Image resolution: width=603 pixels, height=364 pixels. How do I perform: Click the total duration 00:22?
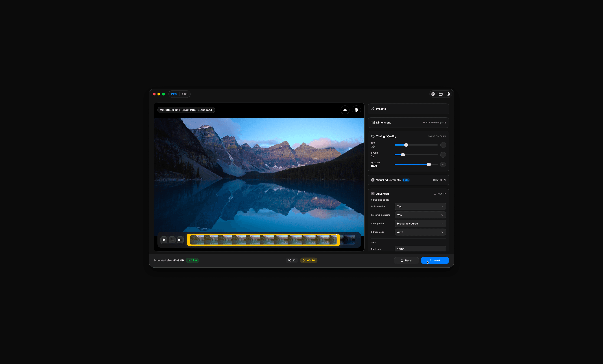pyautogui.click(x=292, y=260)
